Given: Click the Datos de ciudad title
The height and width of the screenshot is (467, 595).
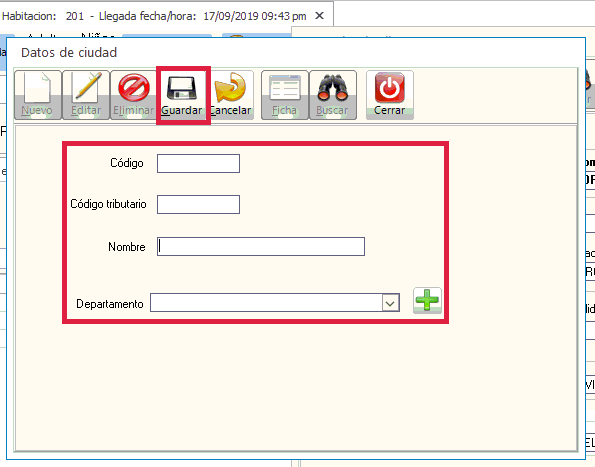Looking at the screenshot, I should pos(69,52).
